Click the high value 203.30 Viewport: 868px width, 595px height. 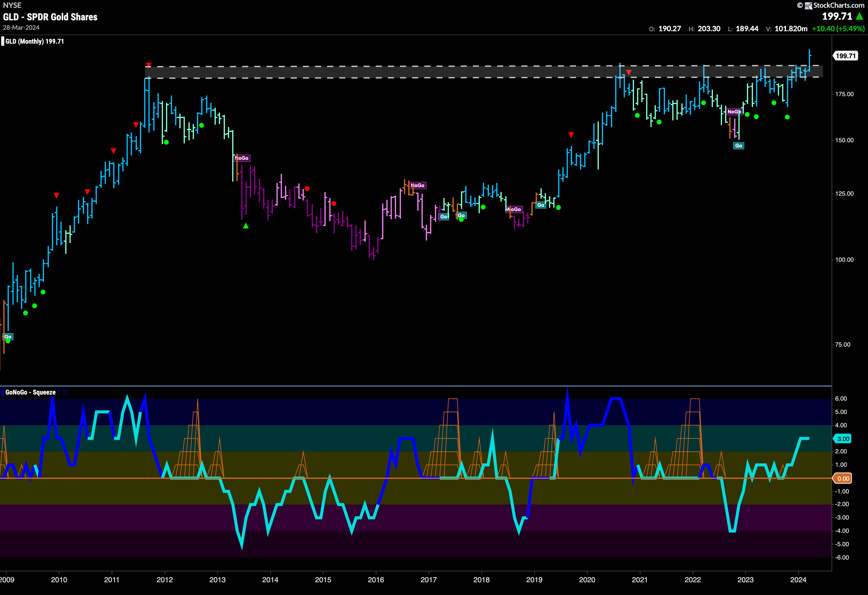709,29
